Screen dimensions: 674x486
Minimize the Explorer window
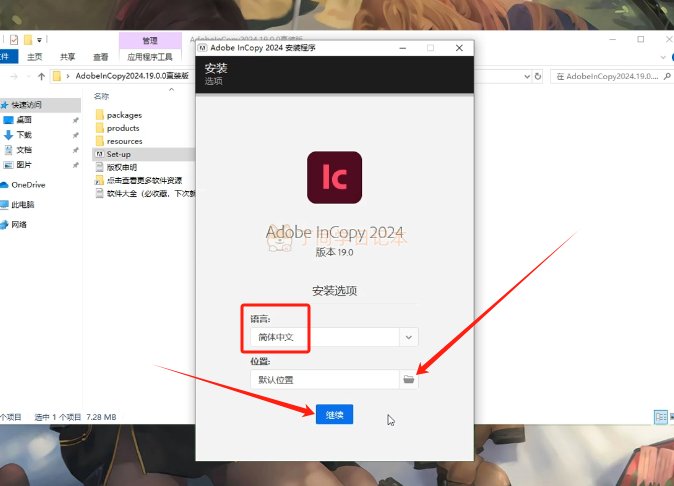[613, 39]
